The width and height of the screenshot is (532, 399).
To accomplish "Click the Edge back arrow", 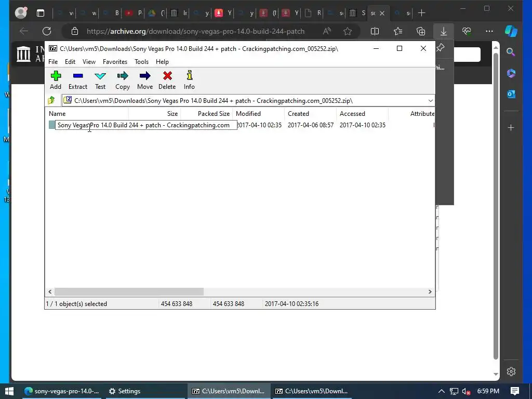I will (24, 31).
